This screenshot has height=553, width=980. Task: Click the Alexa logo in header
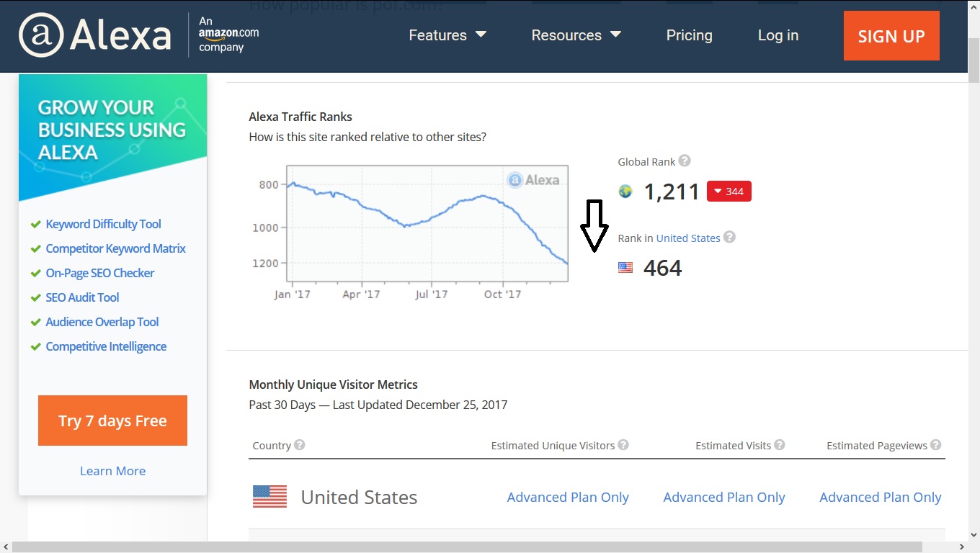click(95, 35)
